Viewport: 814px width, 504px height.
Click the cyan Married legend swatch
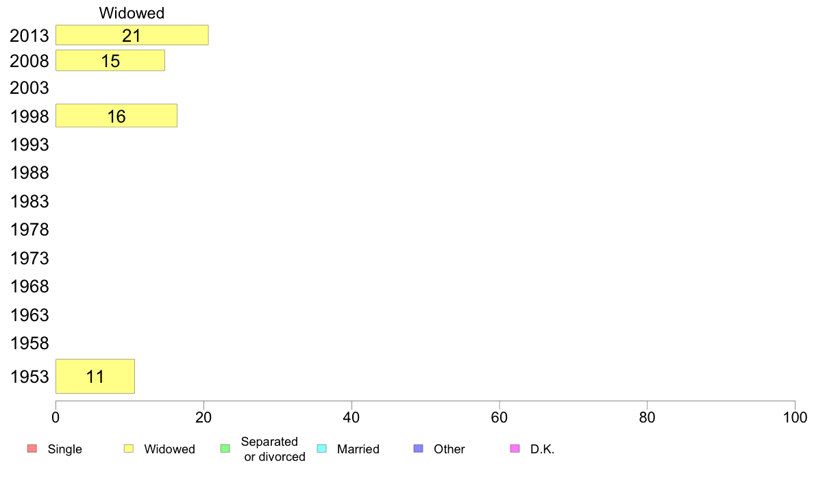(322, 449)
